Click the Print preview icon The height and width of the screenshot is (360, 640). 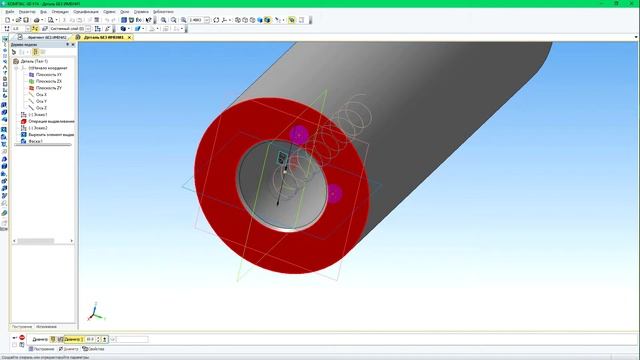point(51,20)
